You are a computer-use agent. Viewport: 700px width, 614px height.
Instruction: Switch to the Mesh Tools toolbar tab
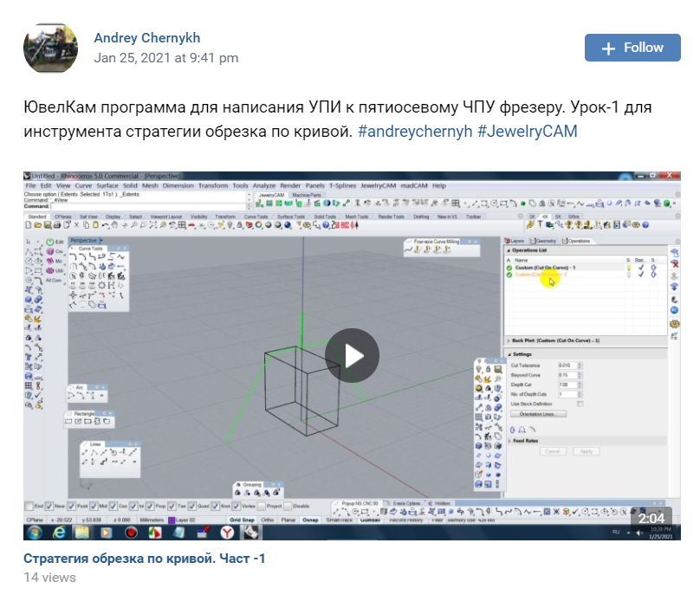[356, 217]
